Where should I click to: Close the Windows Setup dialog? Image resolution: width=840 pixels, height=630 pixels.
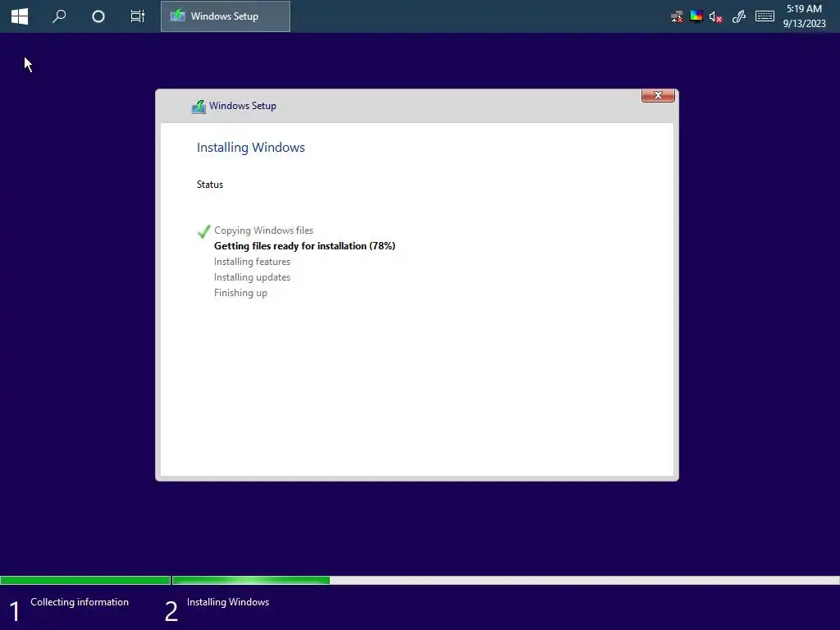coord(658,95)
